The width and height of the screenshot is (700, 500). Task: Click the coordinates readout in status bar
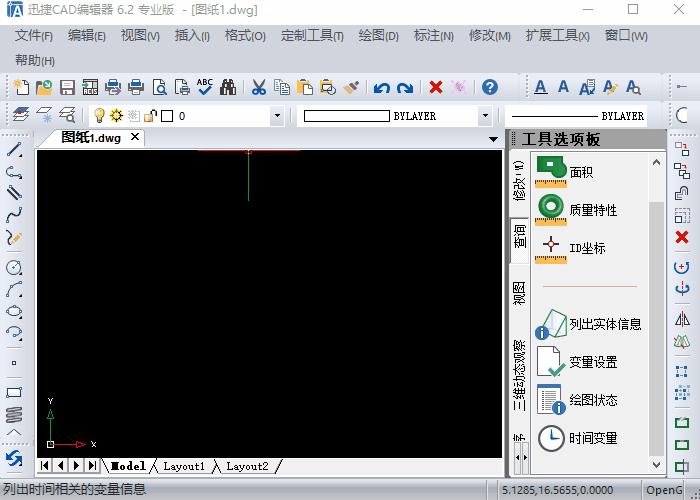click(x=558, y=490)
